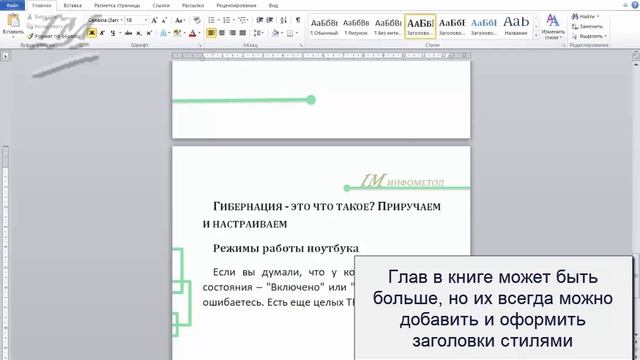Minimize the ribbon with the caret icon

(x=625, y=5)
